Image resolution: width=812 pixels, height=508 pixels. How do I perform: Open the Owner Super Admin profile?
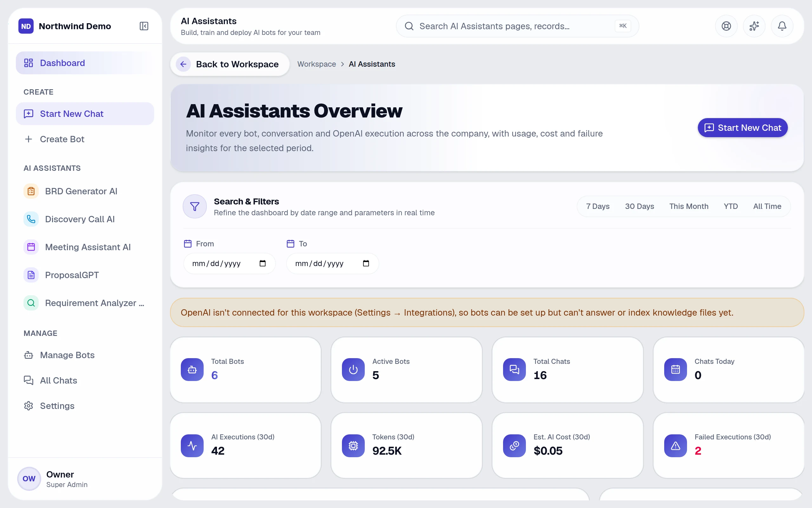(x=85, y=479)
